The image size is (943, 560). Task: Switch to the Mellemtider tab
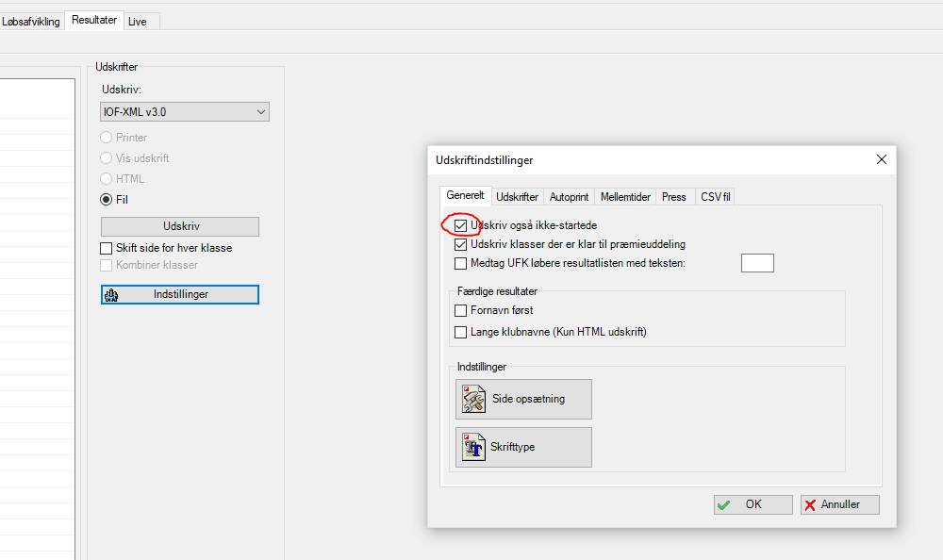625,197
